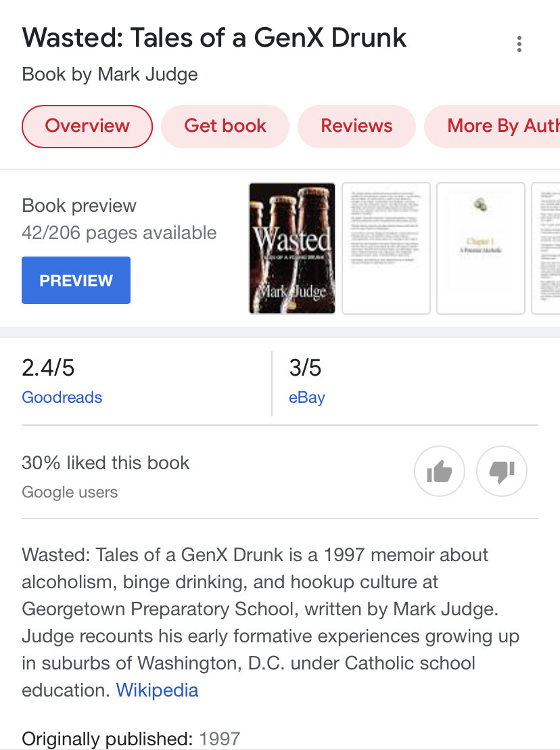Screen dimensions: 560x750
Task: Click the '42/206 pages available' text
Action: [119, 233]
